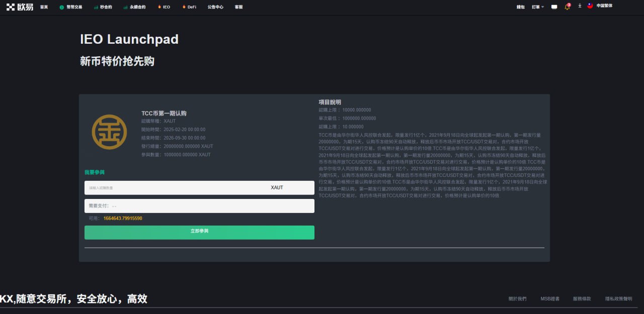This screenshot has height=314, width=644.
Task: Click the notification bell icon
Action: 567,7
